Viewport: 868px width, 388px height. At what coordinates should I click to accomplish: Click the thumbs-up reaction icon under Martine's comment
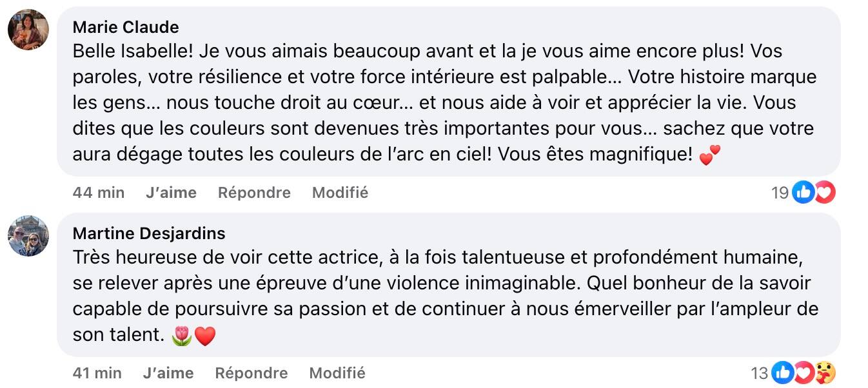784,373
